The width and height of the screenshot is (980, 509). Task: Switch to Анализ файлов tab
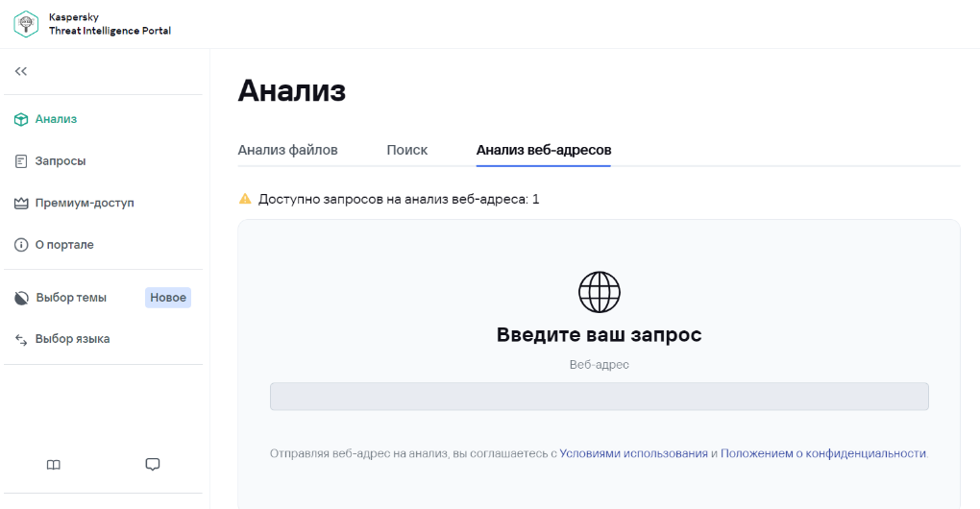[x=287, y=150]
